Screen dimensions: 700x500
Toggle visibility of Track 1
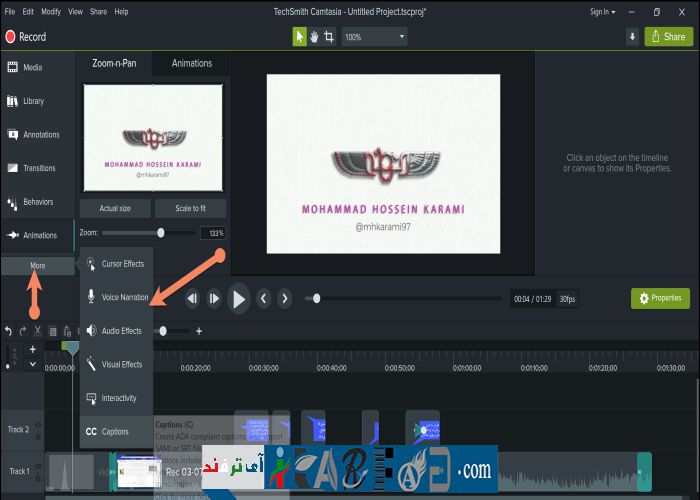coord(38,468)
